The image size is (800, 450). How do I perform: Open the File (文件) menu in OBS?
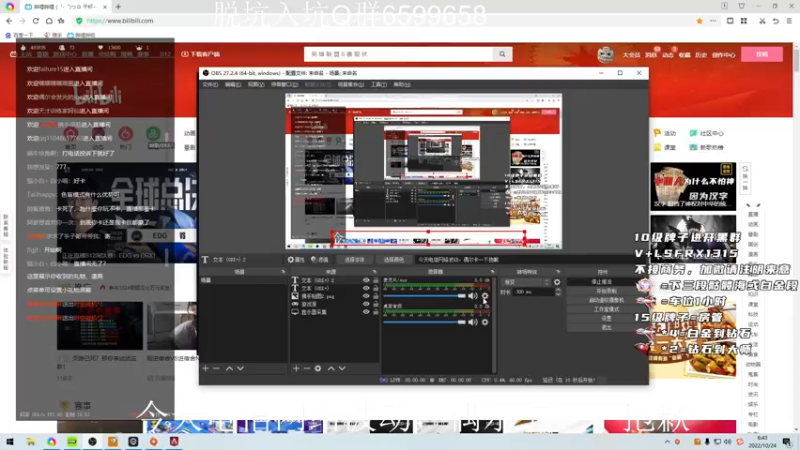(x=210, y=85)
